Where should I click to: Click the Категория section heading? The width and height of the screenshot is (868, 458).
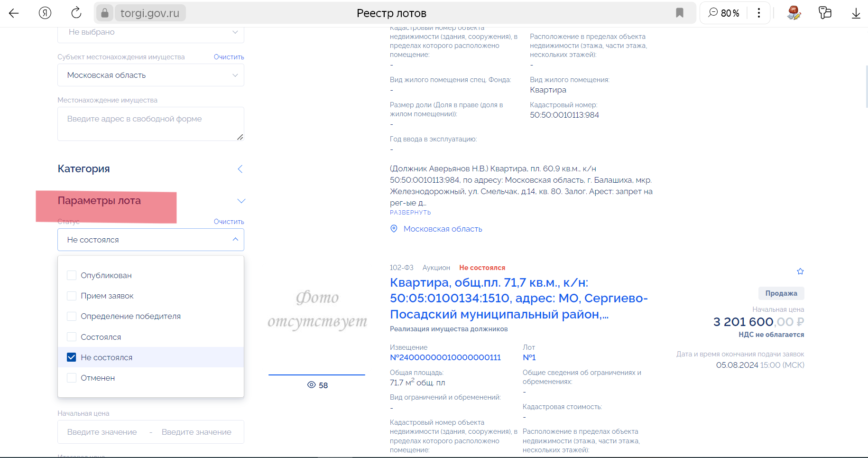click(83, 169)
